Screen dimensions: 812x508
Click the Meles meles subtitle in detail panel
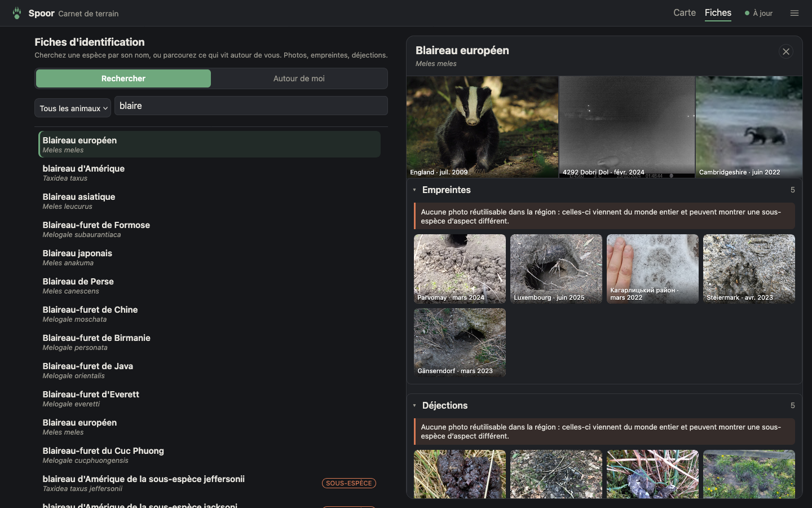point(436,64)
